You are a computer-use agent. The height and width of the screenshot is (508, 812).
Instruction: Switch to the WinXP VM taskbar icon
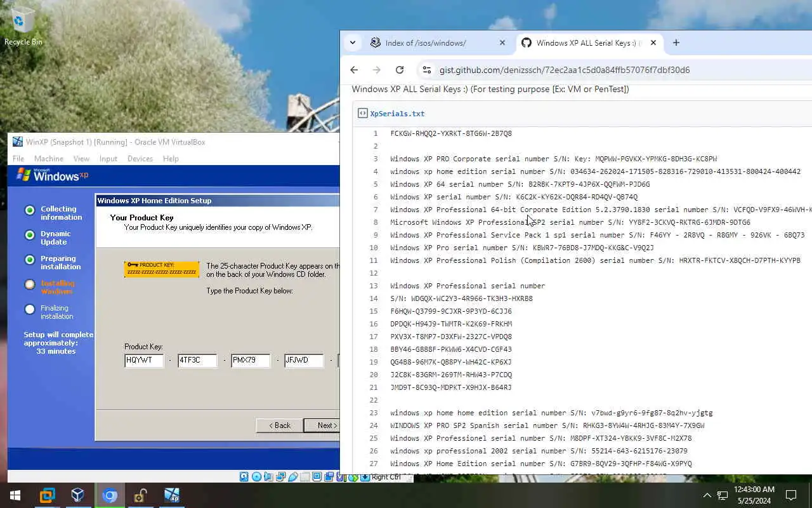pyautogui.click(x=171, y=495)
